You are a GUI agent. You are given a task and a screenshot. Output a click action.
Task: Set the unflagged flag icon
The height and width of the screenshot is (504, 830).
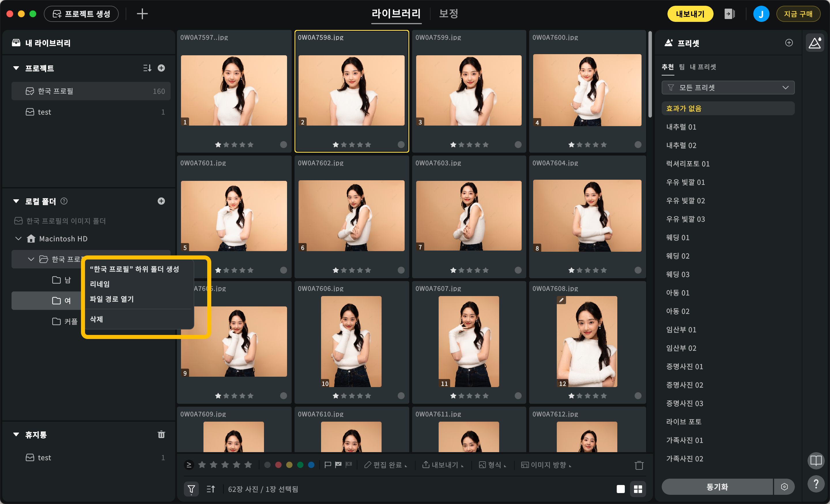327,465
